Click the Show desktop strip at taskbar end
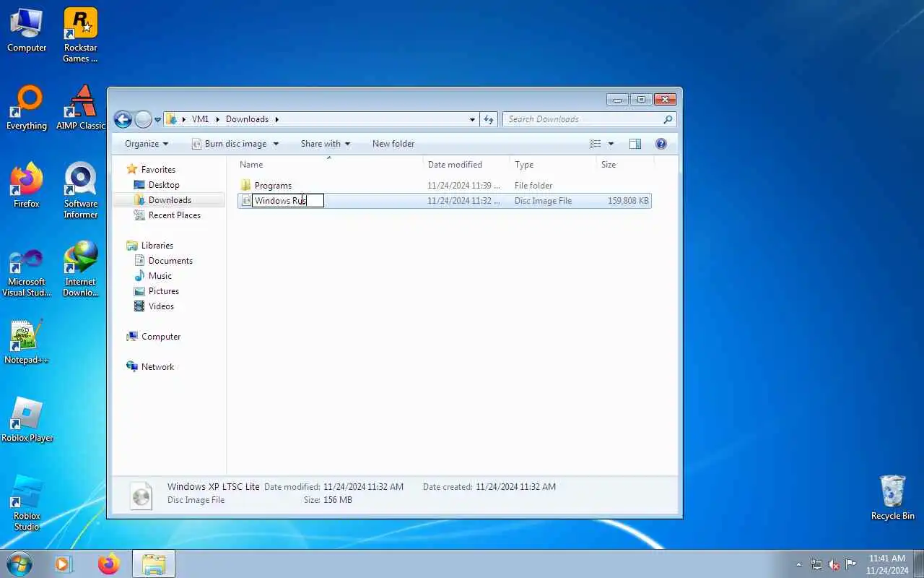The width and height of the screenshot is (924, 578). (x=919, y=564)
